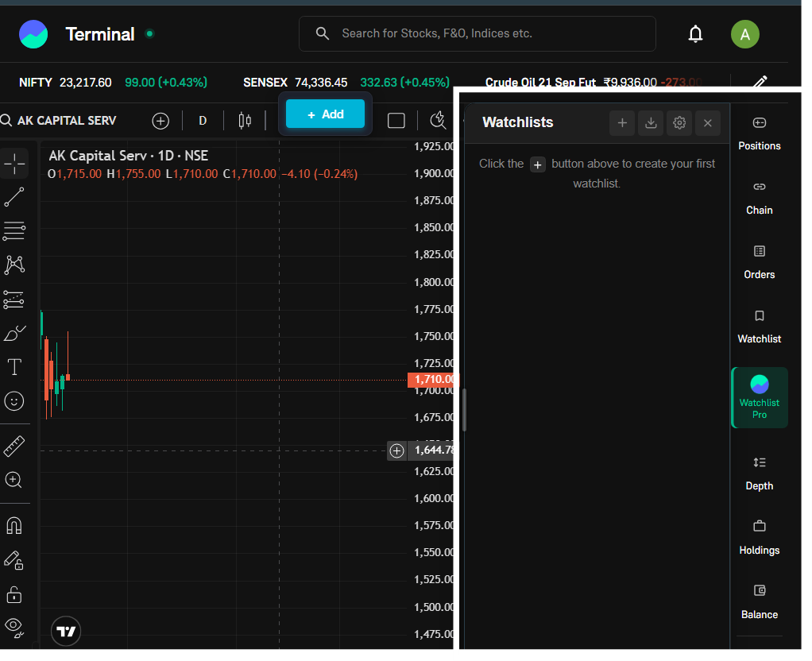Open the market Depth panel
This screenshot has width=812, height=661.
(760, 474)
